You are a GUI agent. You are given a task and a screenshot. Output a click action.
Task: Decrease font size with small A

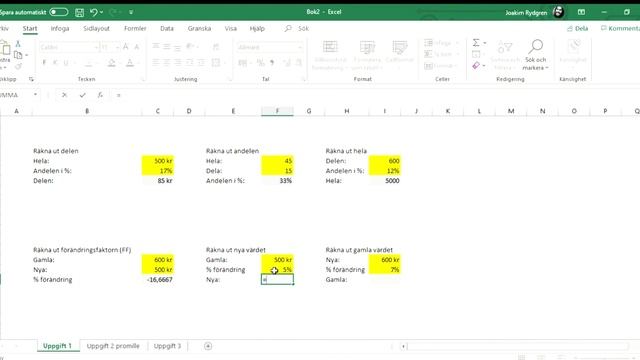(x=137, y=47)
